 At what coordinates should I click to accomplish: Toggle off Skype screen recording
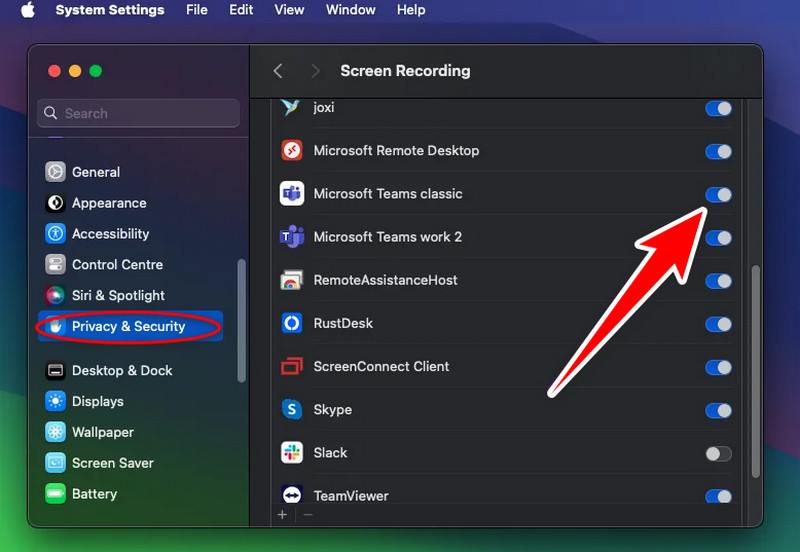point(718,410)
